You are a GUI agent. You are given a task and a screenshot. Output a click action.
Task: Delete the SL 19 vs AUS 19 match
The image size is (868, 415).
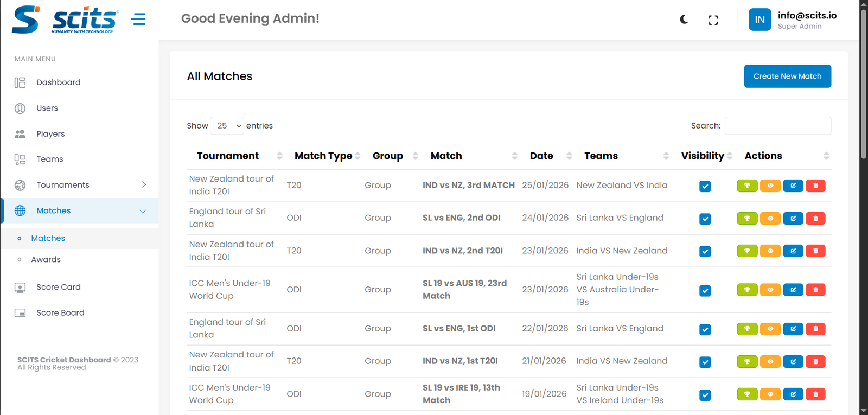coord(815,290)
